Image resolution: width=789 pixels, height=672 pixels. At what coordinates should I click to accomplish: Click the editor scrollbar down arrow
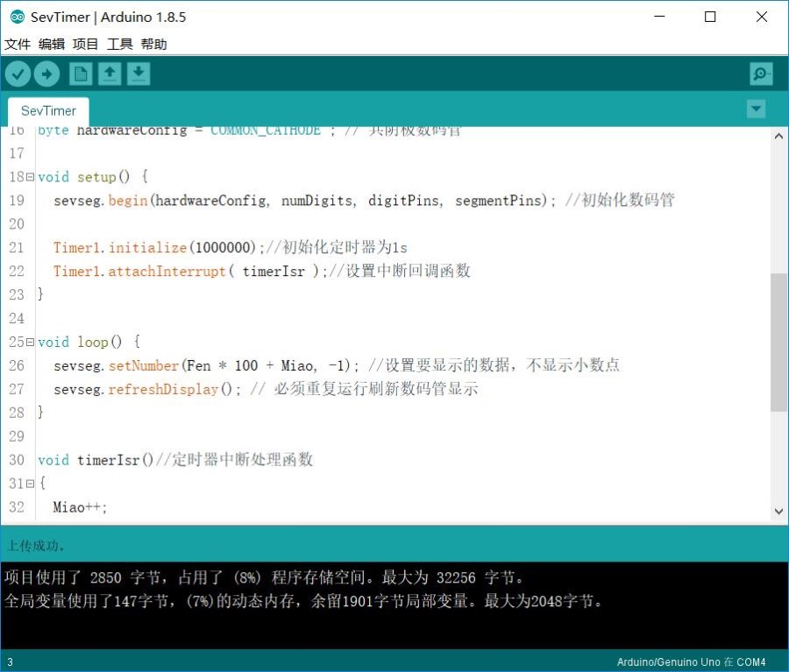pyautogui.click(x=778, y=511)
